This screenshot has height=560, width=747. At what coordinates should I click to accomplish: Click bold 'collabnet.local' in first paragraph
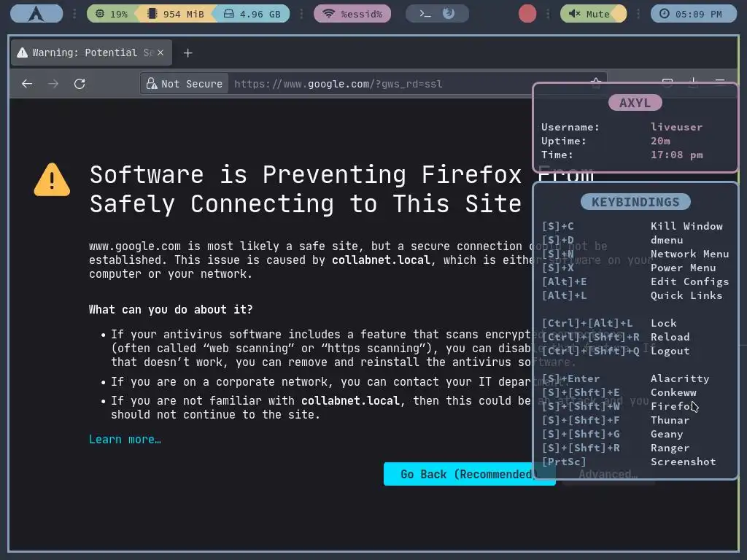pyautogui.click(x=381, y=260)
